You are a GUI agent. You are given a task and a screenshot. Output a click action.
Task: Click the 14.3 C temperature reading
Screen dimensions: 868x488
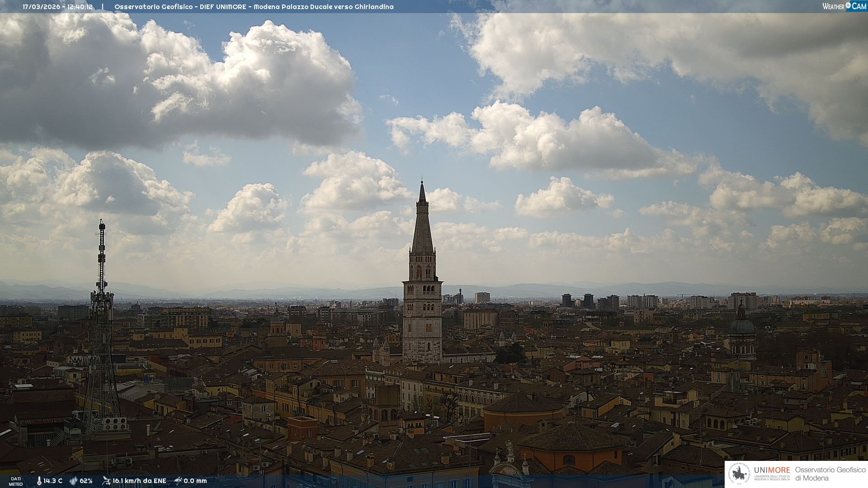tap(53, 481)
